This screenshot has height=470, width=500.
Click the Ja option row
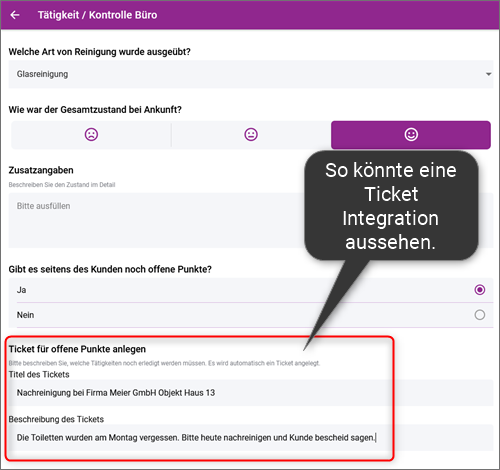pos(251,290)
